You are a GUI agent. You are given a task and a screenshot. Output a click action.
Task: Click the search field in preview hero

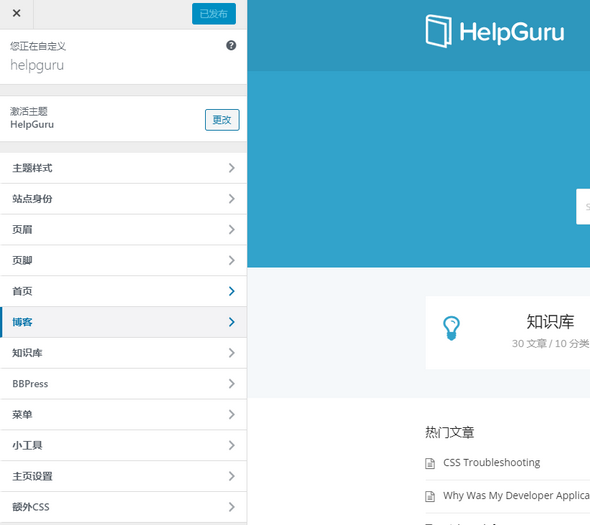(583, 207)
